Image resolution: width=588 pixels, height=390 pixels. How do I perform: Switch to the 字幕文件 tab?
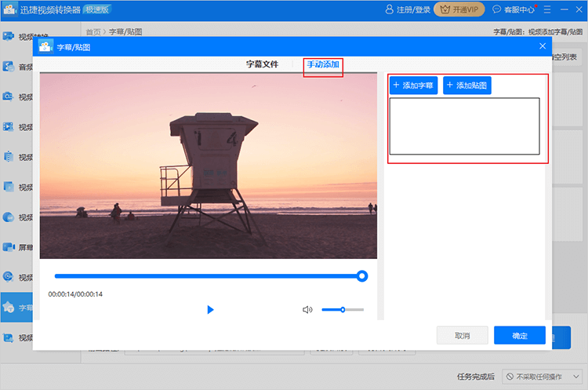point(262,64)
